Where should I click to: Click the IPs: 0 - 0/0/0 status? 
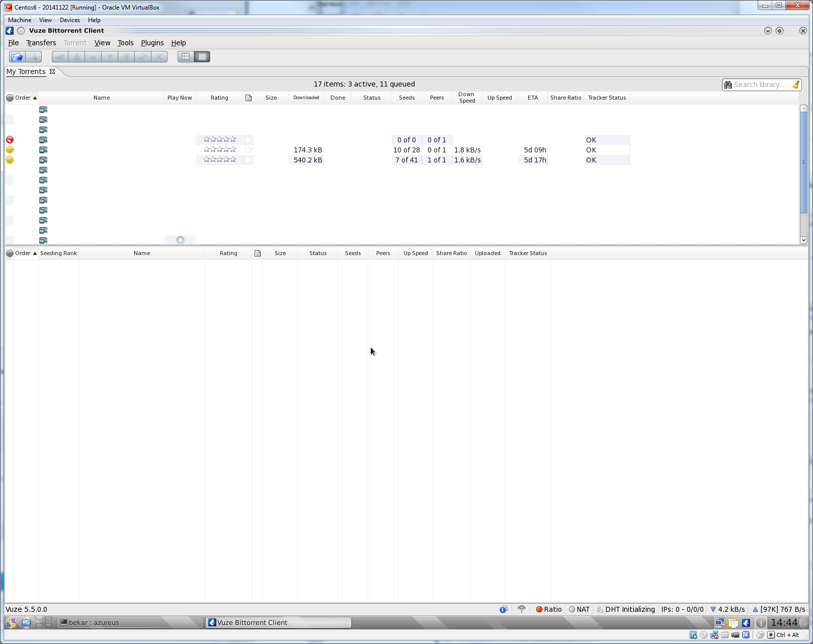click(683, 609)
